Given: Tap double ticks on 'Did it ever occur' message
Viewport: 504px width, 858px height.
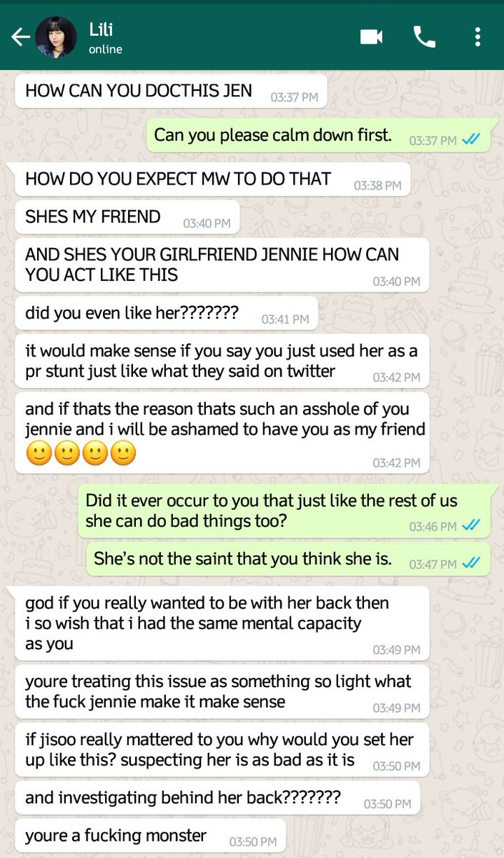Looking at the screenshot, I should [x=470, y=526].
